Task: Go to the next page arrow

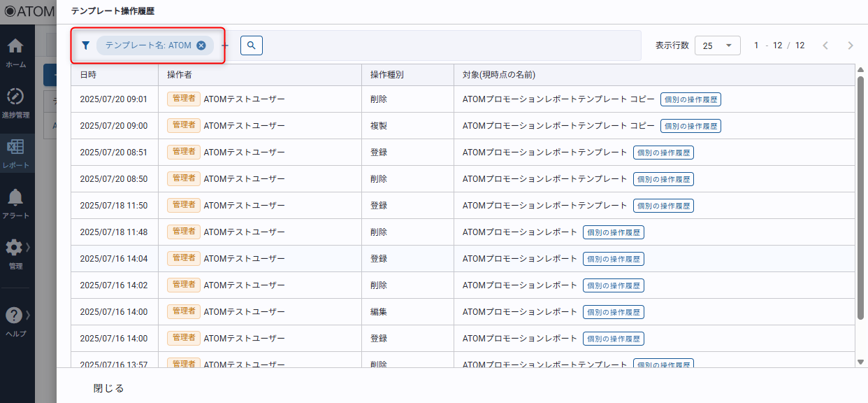Action: (850, 45)
